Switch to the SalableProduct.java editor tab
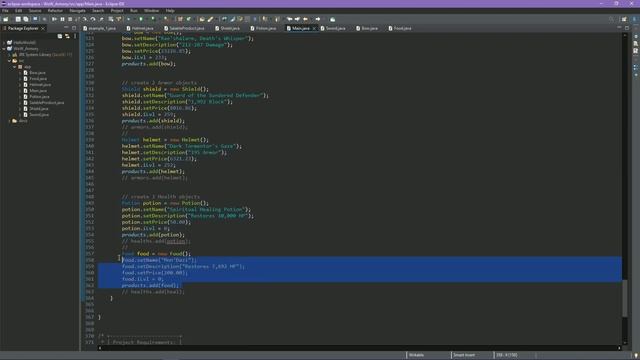Image resolution: width=640 pixels, height=360 pixels. tap(184, 29)
